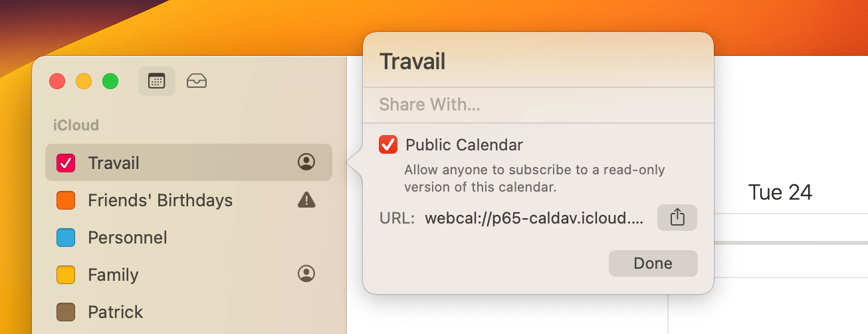
Task: Open the notifications inbox icon
Action: pyautogui.click(x=197, y=81)
